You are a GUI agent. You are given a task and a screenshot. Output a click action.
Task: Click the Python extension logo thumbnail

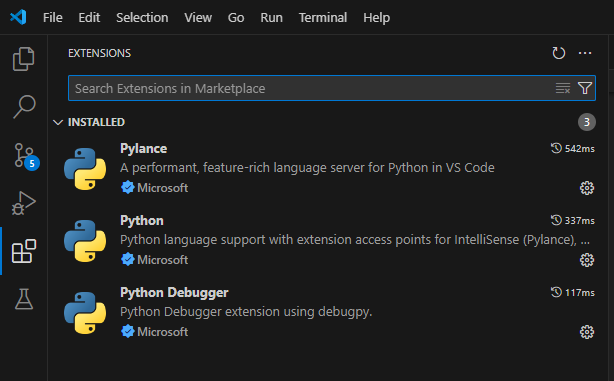(x=85, y=241)
